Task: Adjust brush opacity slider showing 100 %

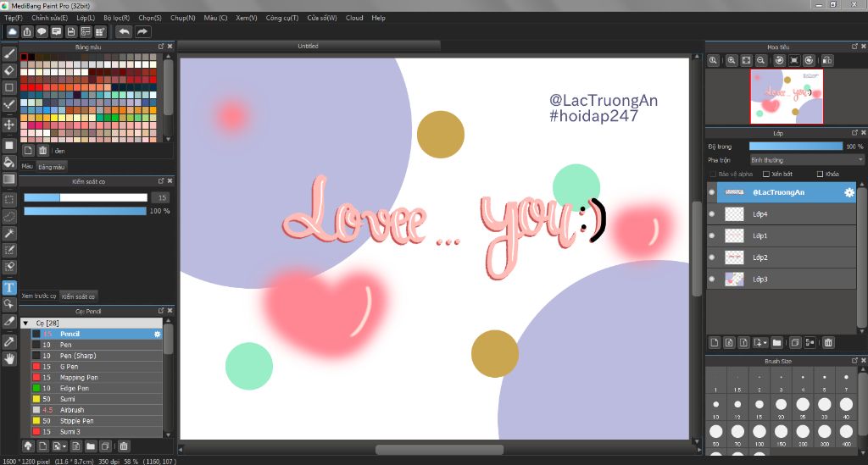Action: point(86,211)
